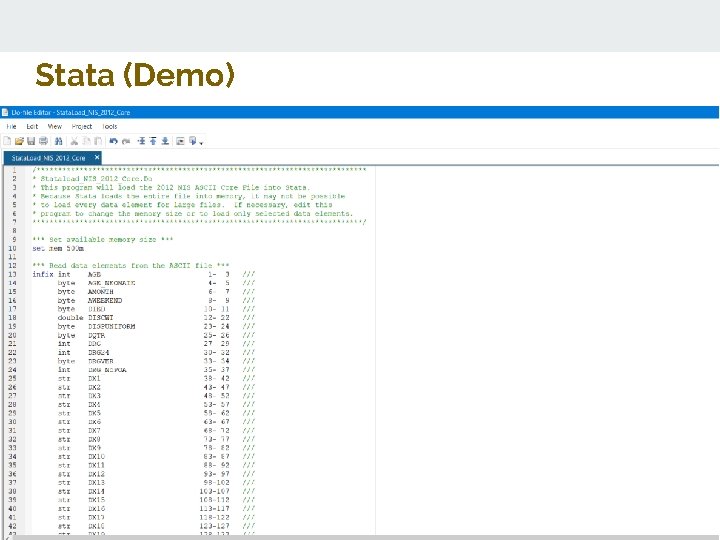Click the AWEEKEND variable name
Screen dimensions: 720x540
(105, 300)
